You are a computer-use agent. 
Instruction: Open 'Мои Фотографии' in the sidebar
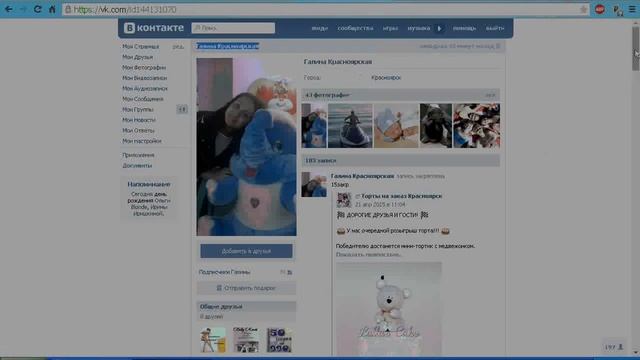(144, 67)
